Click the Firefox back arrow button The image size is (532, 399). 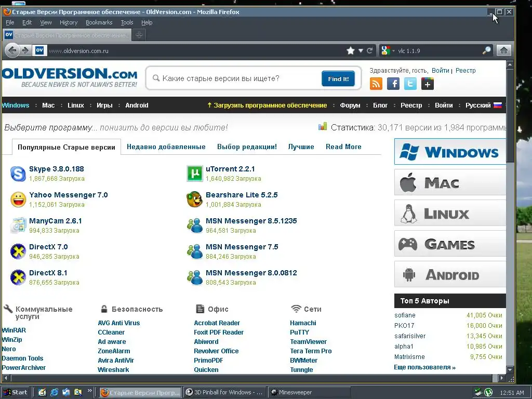tap(12, 50)
